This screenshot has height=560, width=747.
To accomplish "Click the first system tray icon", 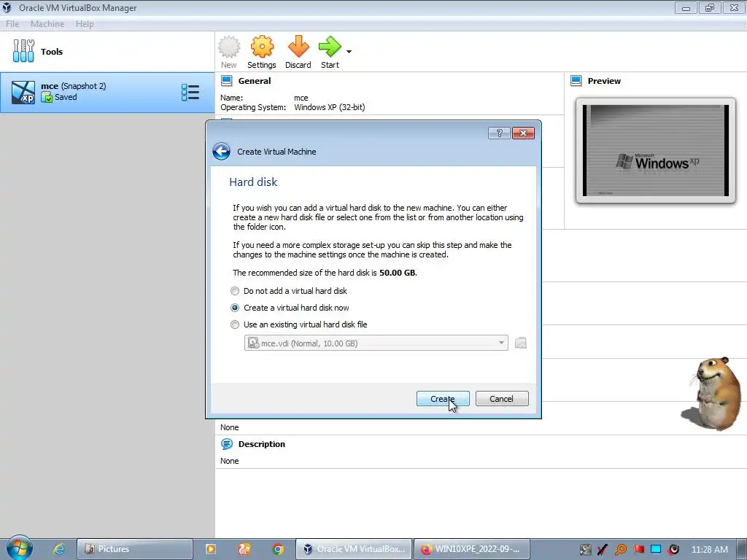I will pos(586,550).
